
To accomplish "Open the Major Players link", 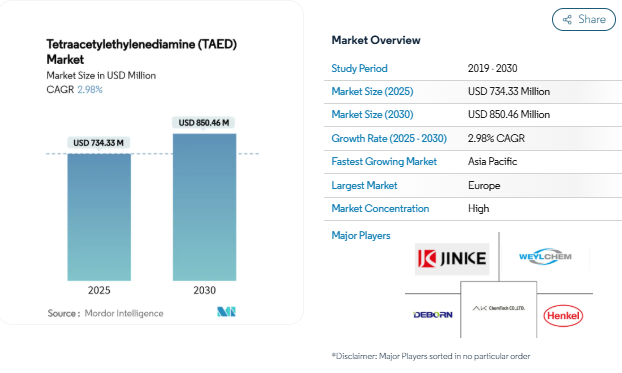I will (361, 235).
